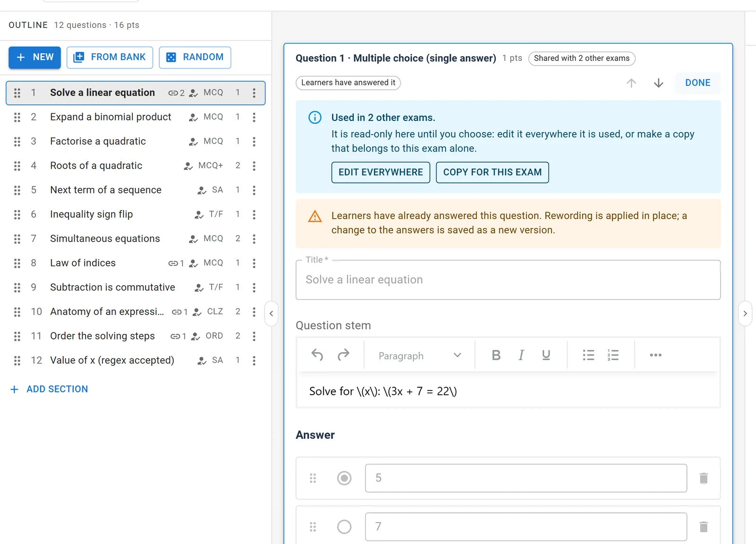
Task: Click DONE to finish editing Question 1
Action: pyautogui.click(x=698, y=83)
